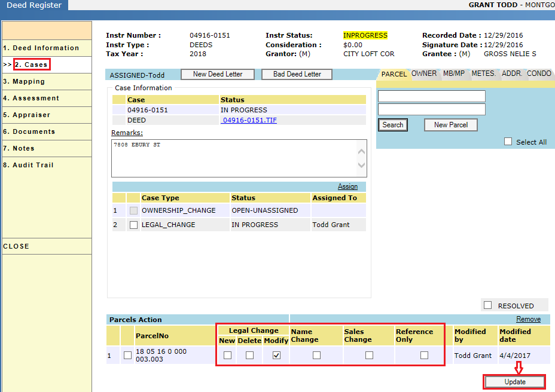Switch to the METES tab
Screen dimensions: 555x392
[x=483, y=73]
